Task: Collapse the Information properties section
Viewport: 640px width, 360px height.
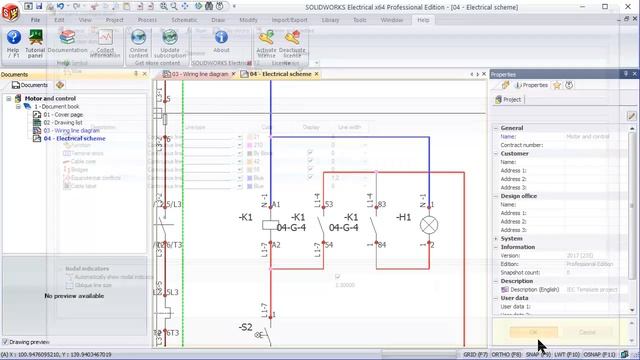Action: pos(496,247)
